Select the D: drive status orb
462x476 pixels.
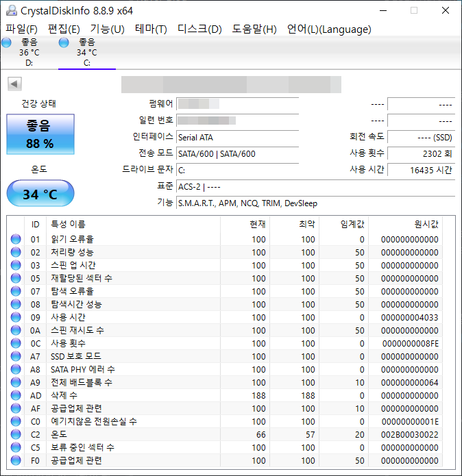(6, 42)
